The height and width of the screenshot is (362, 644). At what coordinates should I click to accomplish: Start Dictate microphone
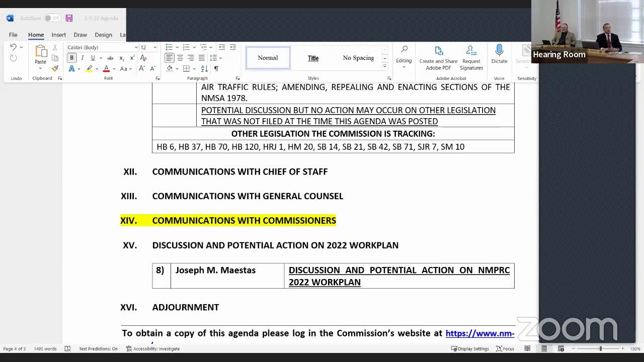click(499, 54)
